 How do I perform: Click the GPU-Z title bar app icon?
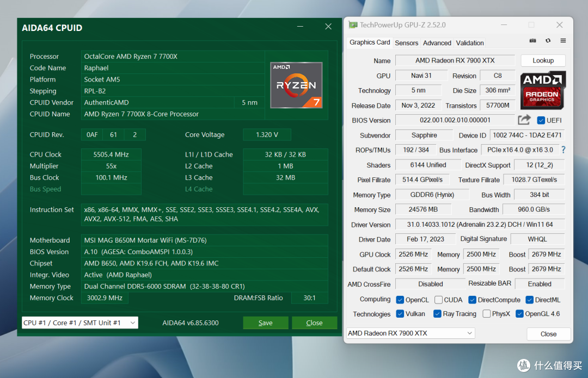(353, 25)
